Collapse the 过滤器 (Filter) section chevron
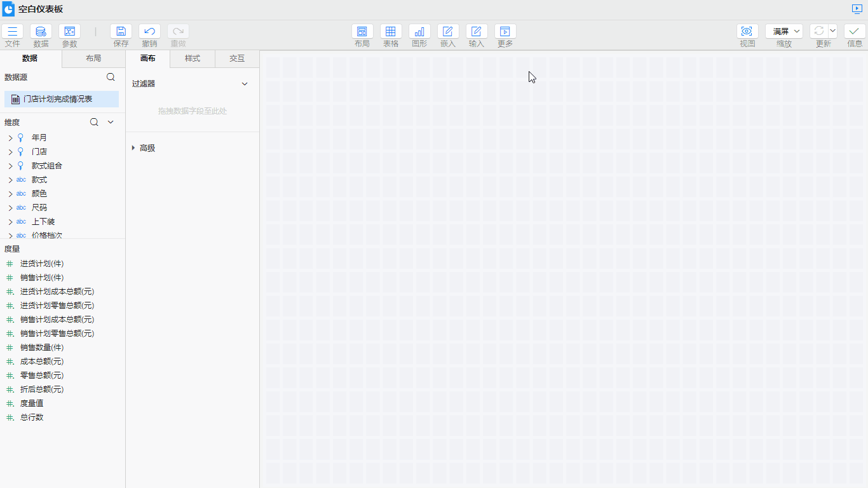This screenshot has height=488, width=868. (x=245, y=84)
